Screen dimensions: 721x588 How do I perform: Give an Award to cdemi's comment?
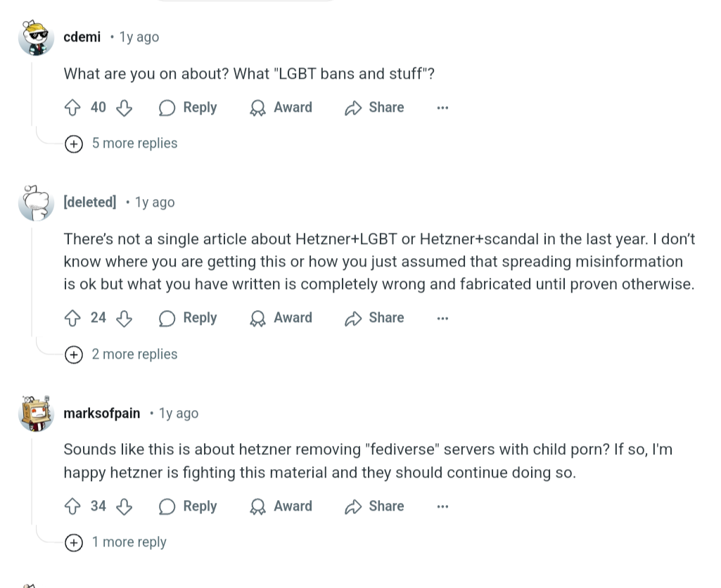(x=281, y=108)
